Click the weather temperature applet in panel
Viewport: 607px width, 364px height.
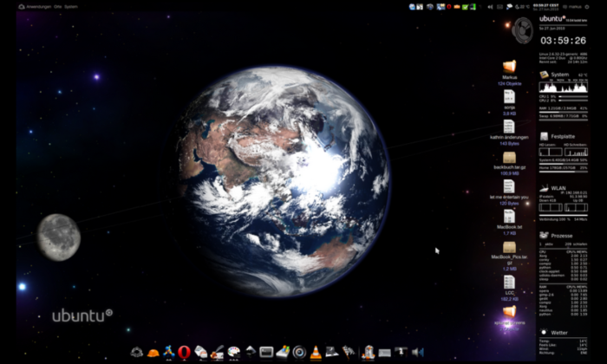(x=522, y=7)
